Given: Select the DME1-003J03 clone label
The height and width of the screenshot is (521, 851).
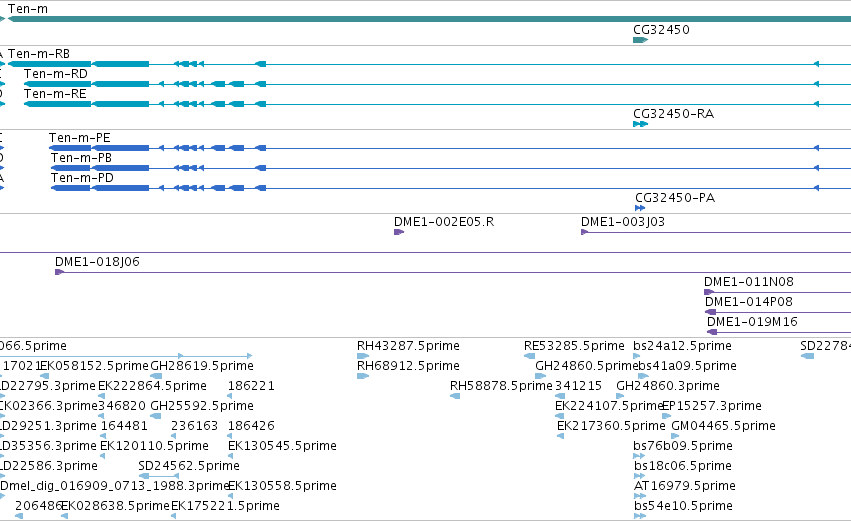Looking at the screenshot, I should pos(623,222).
